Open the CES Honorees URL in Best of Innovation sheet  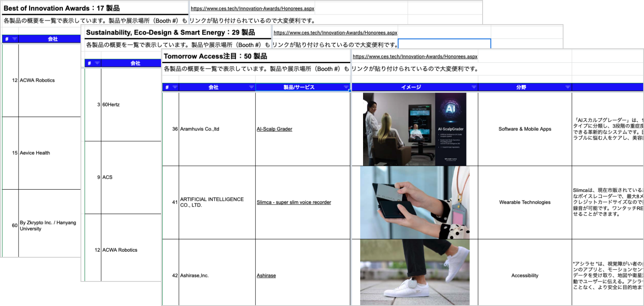tap(252, 8)
